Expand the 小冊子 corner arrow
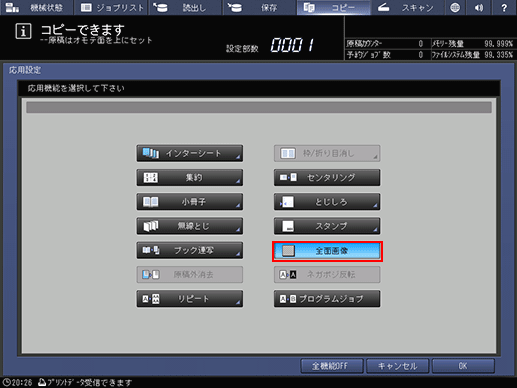 238,206
